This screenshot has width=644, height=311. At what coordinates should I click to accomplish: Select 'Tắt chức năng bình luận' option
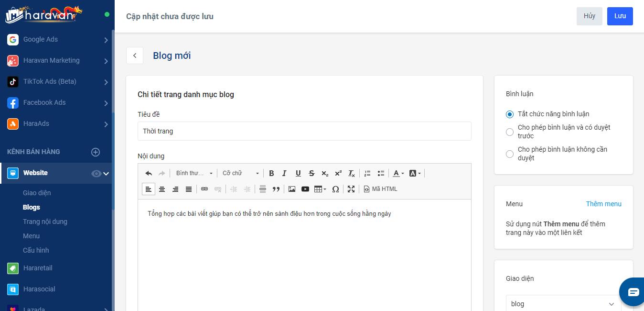tap(510, 114)
